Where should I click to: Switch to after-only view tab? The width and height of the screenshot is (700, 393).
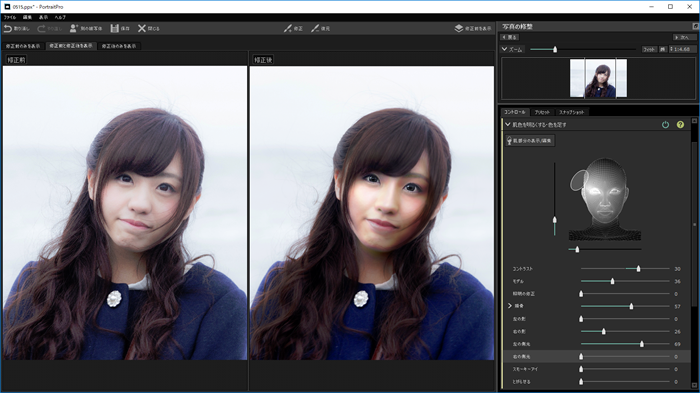click(119, 46)
